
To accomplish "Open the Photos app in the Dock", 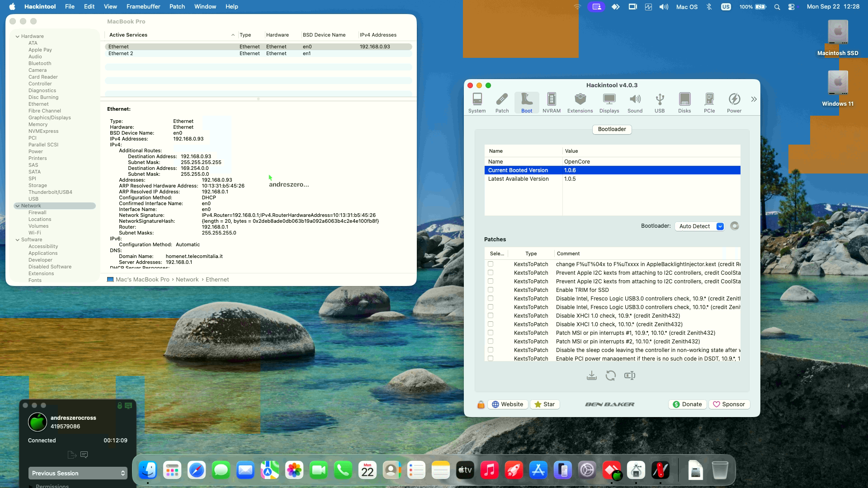I will 294,470.
